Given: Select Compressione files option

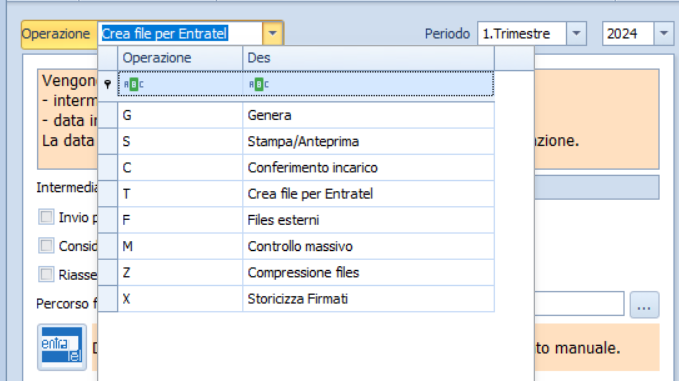Looking at the screenshot, I should (x=306, y=272).
